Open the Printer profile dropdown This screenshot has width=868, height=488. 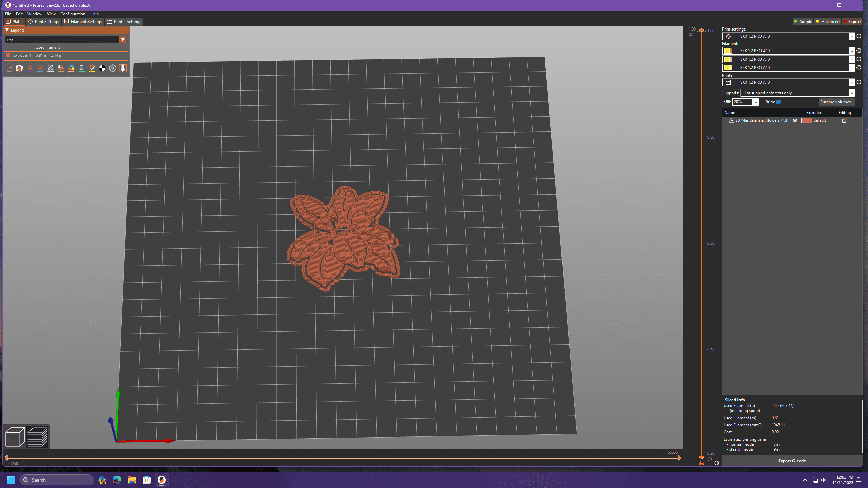tap(852, 82)
